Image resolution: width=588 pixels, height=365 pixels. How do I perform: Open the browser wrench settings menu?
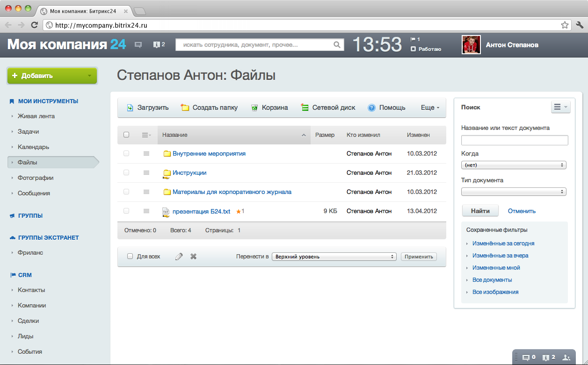click(580, 25)
